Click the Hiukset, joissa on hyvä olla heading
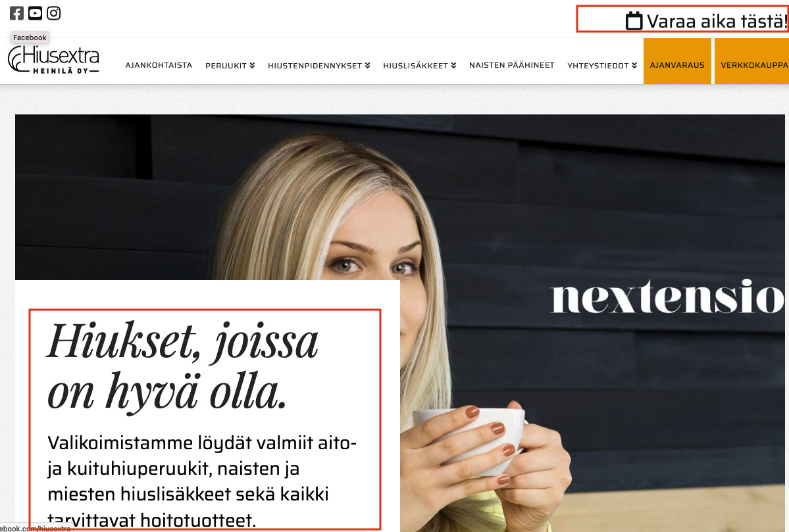 (183, 366)
